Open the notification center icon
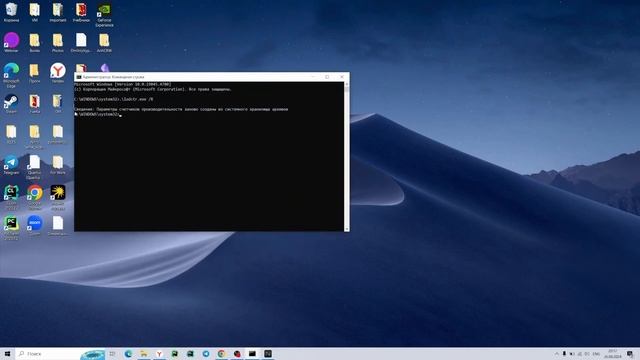The image size is (640, 360). point(630,354)
